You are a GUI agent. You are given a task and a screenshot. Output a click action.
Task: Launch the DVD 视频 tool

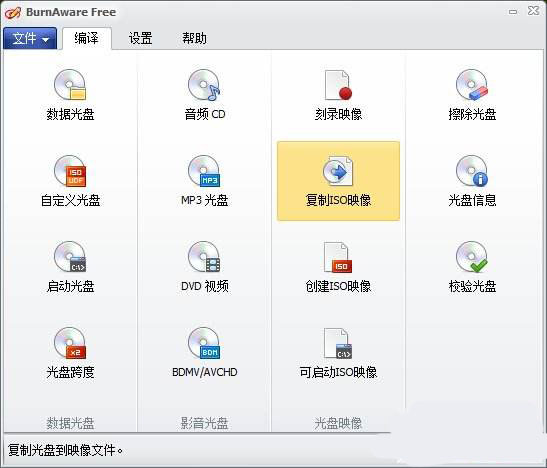coord(204,267)
